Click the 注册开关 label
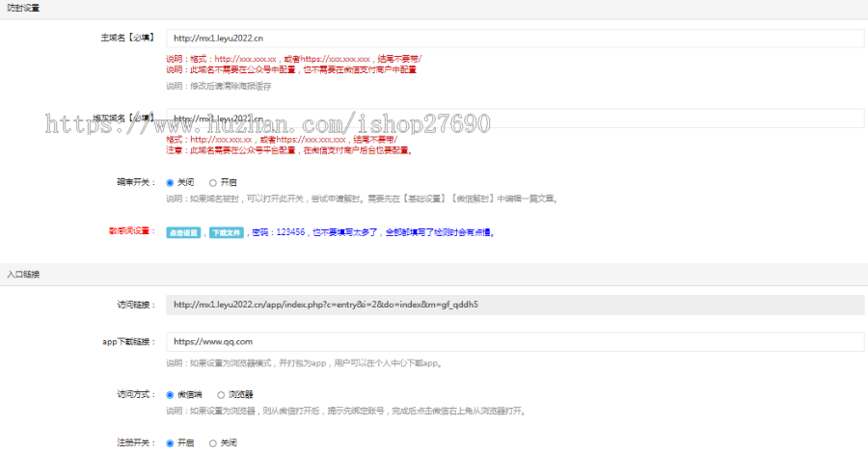Viewport: 868px width, 453px height. coord(137,443)
